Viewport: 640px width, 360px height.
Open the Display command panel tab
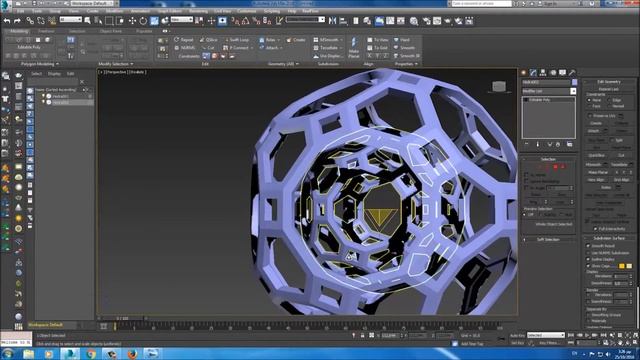[x=562, y=72]
